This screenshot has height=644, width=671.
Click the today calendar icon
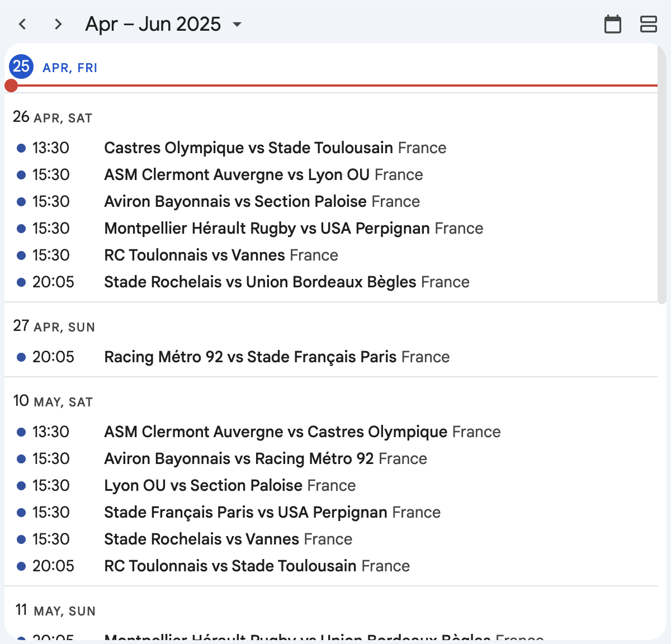pyautogui.click(x=613, y=24)
